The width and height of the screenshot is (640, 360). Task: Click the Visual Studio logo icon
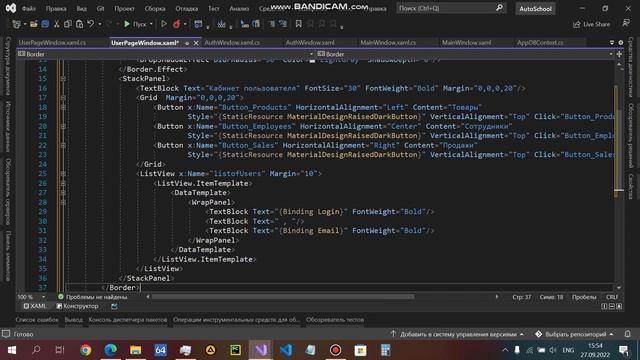11,8
